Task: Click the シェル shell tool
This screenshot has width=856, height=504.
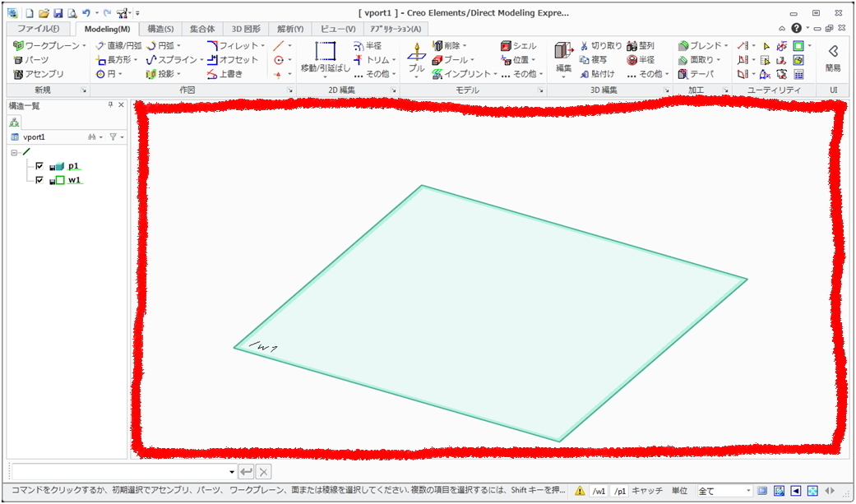Action: (x=518, y=46)
